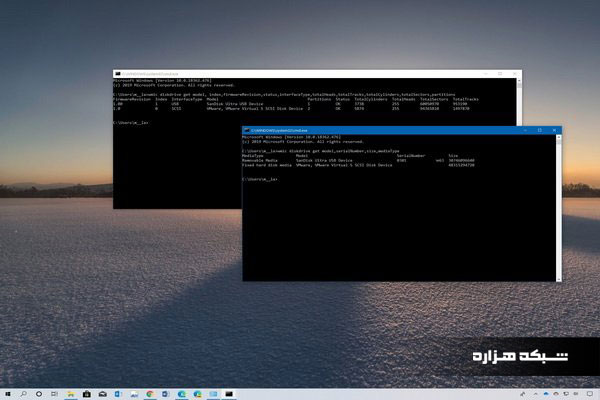Click 'InterfaceType' header in background window

(x=187, y=99)
